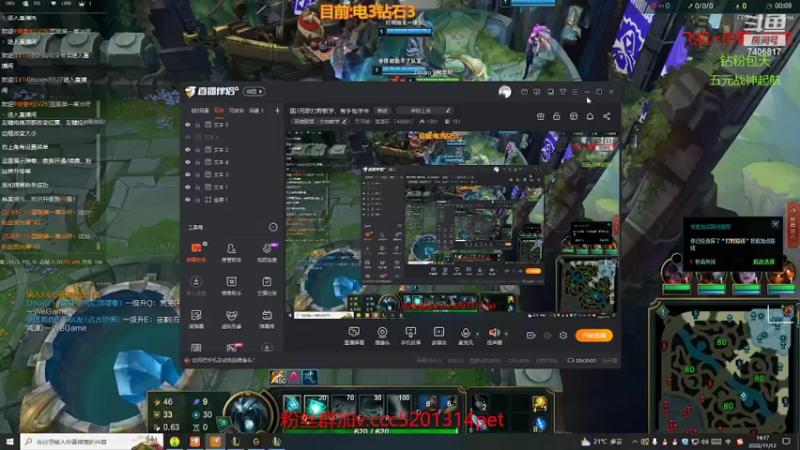800x450 pixels.
Task: Open the settings gear beside the start-live button
Action: coord(563,335)
